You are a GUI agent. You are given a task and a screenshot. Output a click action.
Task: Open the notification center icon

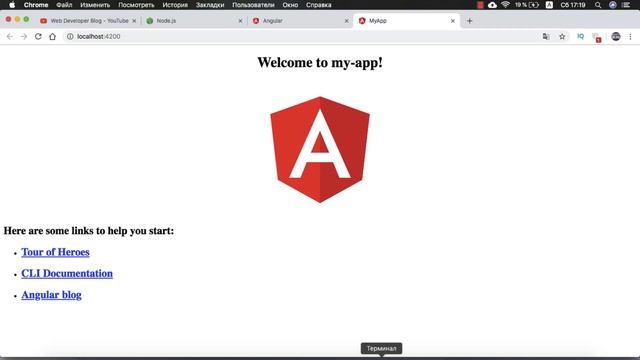[x=626, y=5]
